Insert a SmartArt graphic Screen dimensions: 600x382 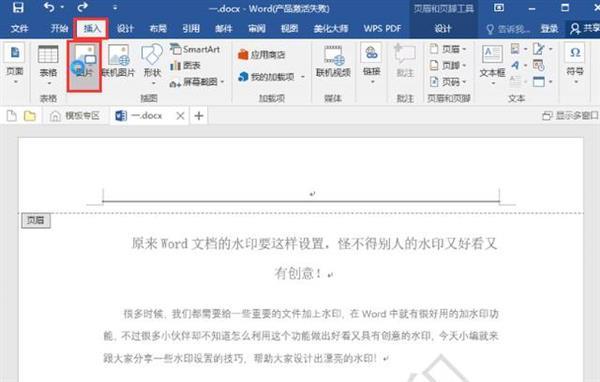(x=196, y=49)
